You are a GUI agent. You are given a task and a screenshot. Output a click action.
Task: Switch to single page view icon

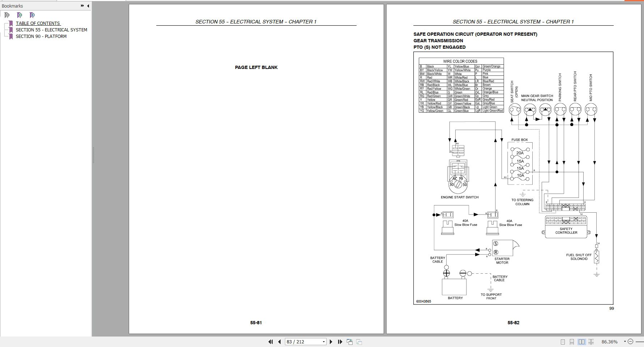point(563,342)
